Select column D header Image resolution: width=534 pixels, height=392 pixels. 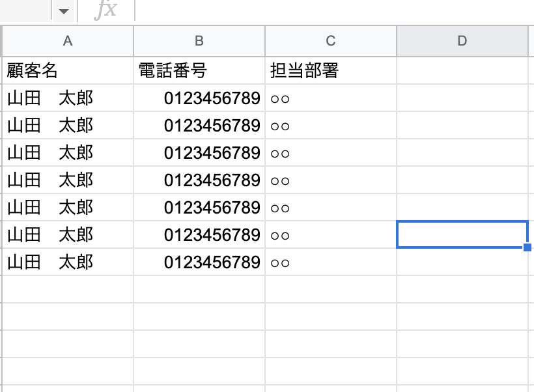[x=462, y=40]
